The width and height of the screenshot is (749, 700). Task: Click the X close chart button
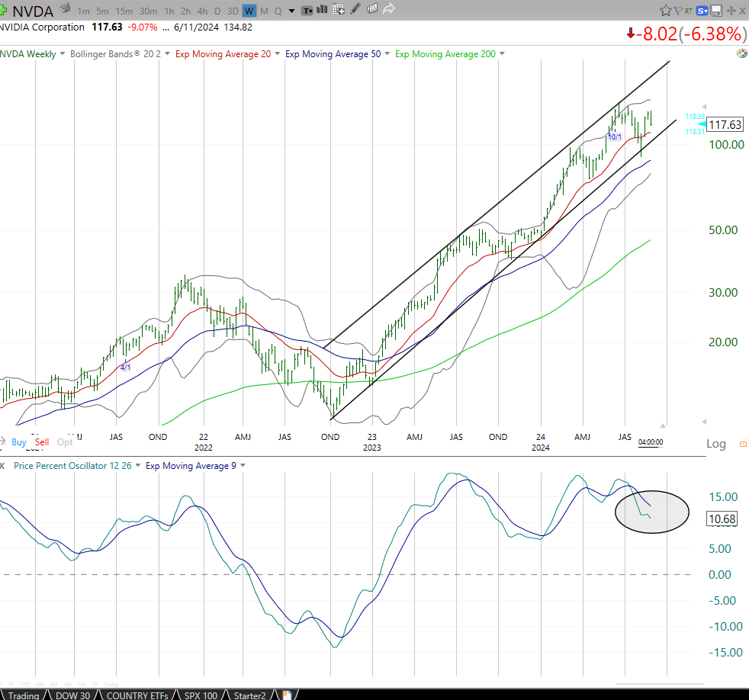[743, 11]
